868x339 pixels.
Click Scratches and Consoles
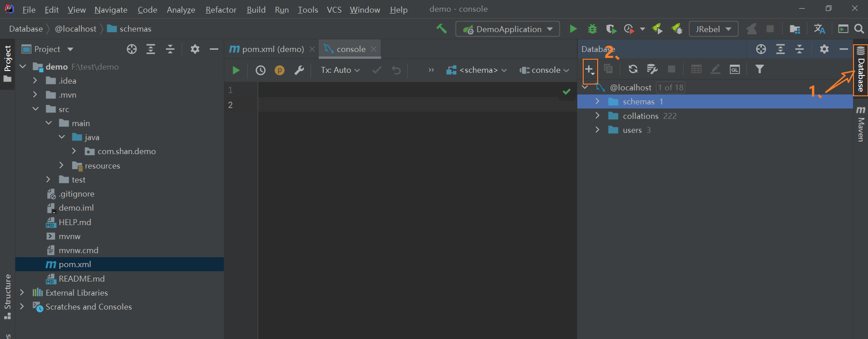point(89,307)
